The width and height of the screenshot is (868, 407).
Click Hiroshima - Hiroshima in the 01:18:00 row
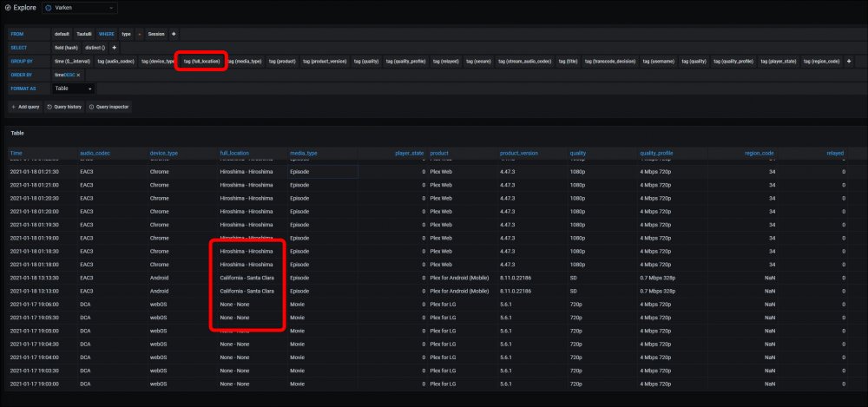(247, 265)
